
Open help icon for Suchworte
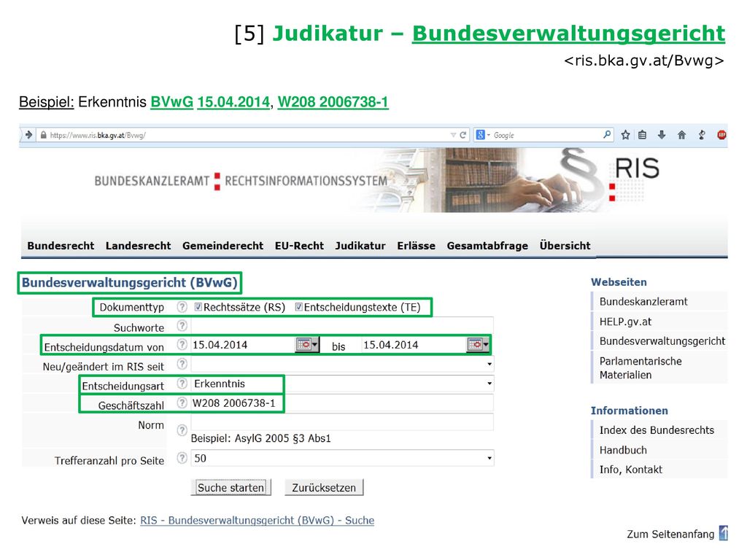pyautogui.click(x=182, y=326)
